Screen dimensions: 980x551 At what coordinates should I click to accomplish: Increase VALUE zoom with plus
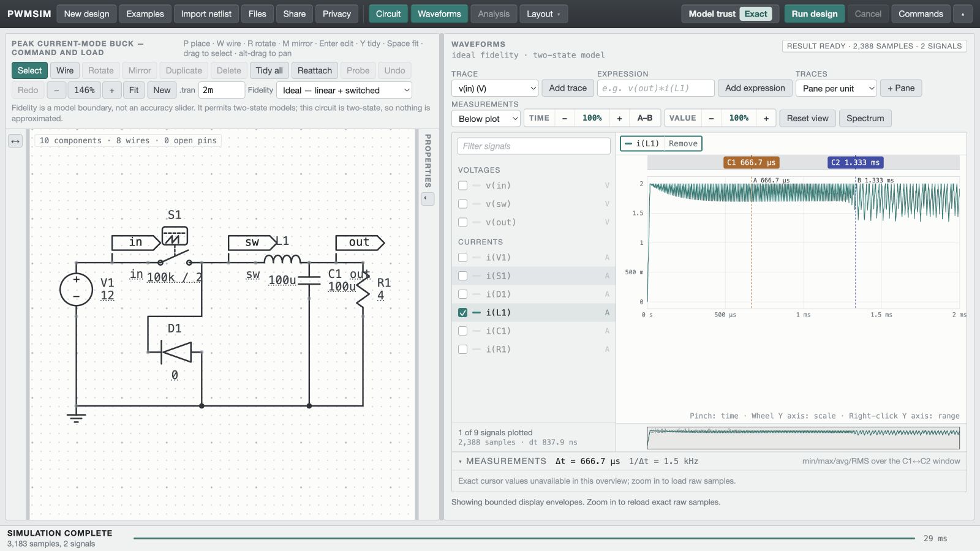pyautogui.click(x=766, y=118)
